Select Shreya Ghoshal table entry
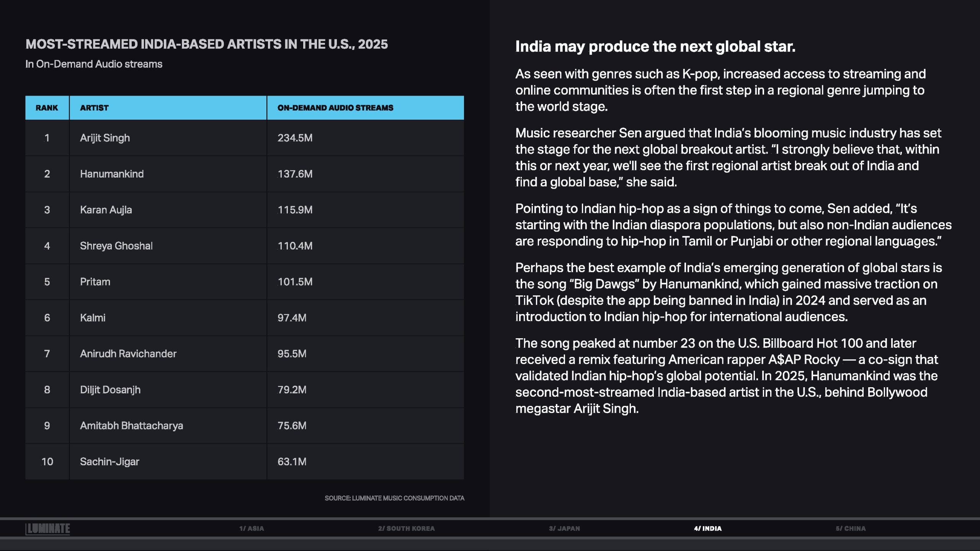The height and width of the screenshot is (551, 980). (116, 246)
